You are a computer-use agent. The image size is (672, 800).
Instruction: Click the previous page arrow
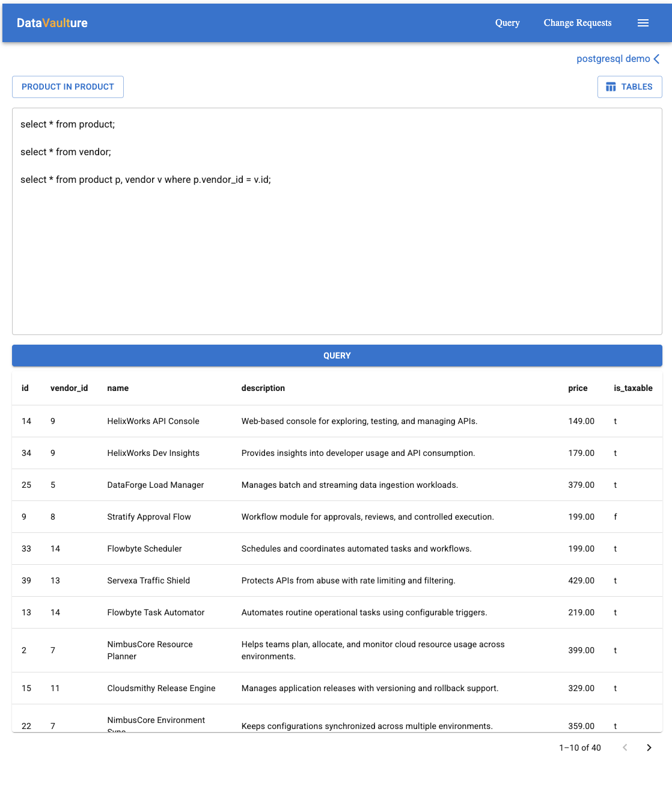click(x=625, y=747)
